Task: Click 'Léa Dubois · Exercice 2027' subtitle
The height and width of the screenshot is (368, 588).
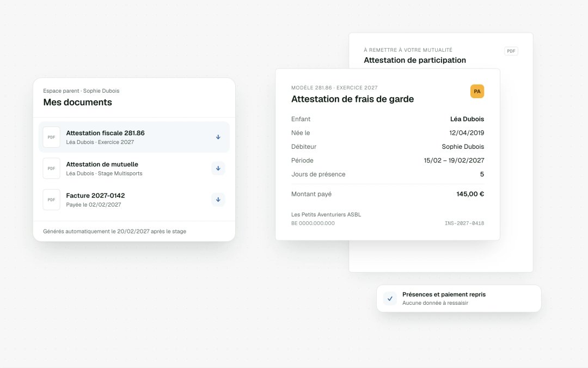Action: tap(100, 142)
